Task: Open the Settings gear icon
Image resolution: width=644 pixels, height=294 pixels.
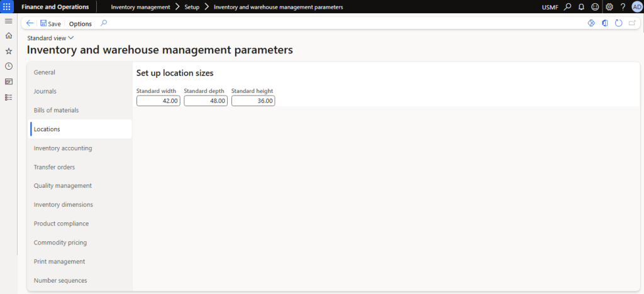Action: [609, 7]
